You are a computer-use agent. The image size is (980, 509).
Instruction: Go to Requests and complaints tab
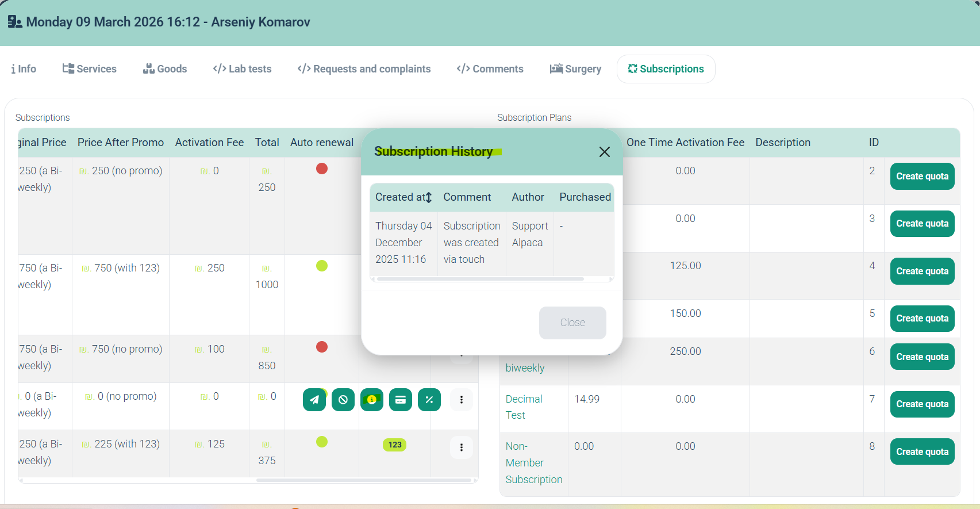364,69
